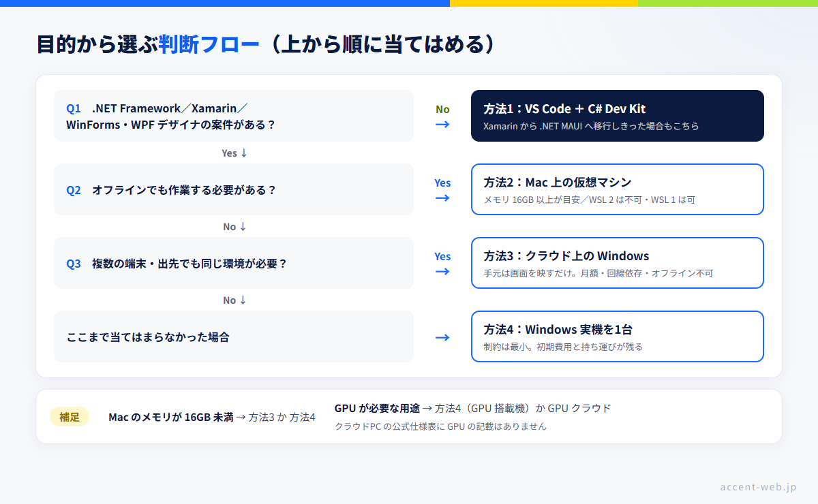This screenshot has height=504, width=818.
Task: Click the 'Q3' label
Action: (74, 264)
